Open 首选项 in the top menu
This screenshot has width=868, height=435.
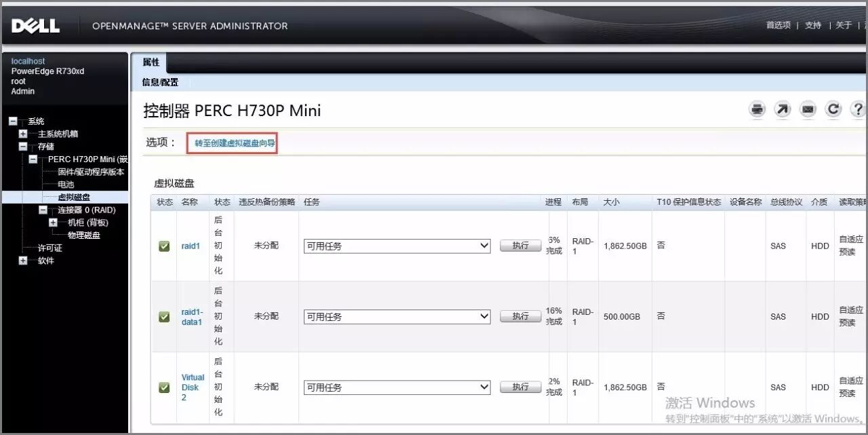(778, 25)
